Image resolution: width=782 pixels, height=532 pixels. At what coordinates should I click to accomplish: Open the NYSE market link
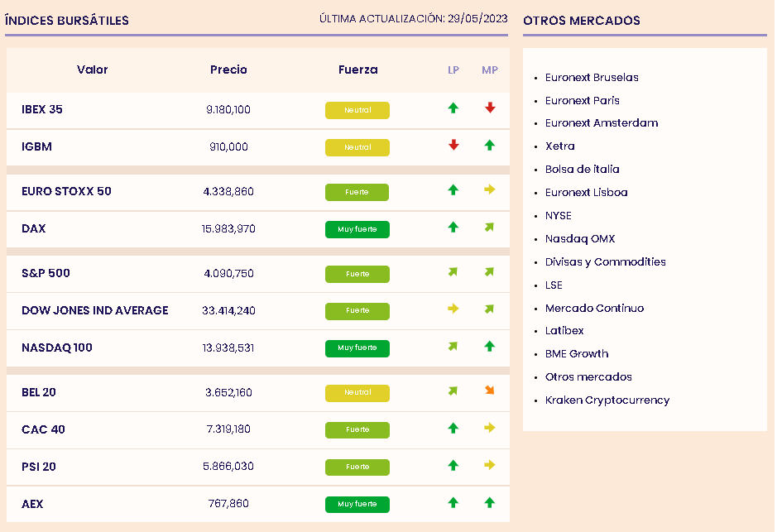click(x=558, y=215)
